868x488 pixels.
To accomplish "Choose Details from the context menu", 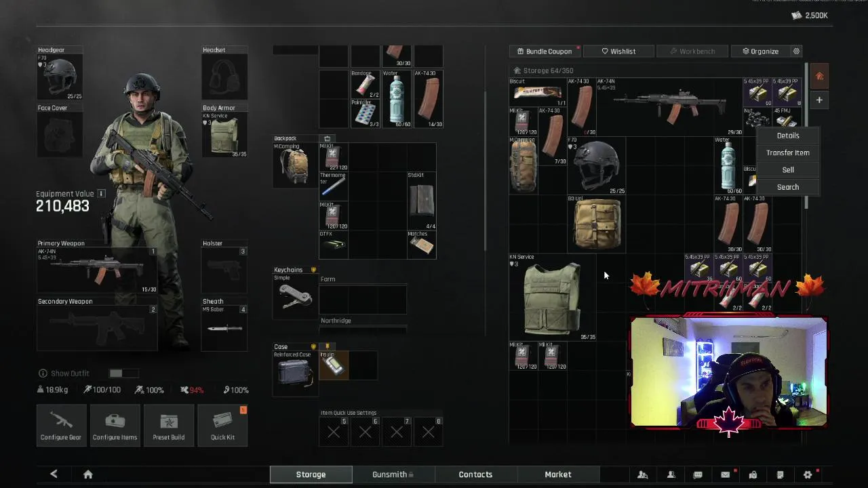I will 788,136.
